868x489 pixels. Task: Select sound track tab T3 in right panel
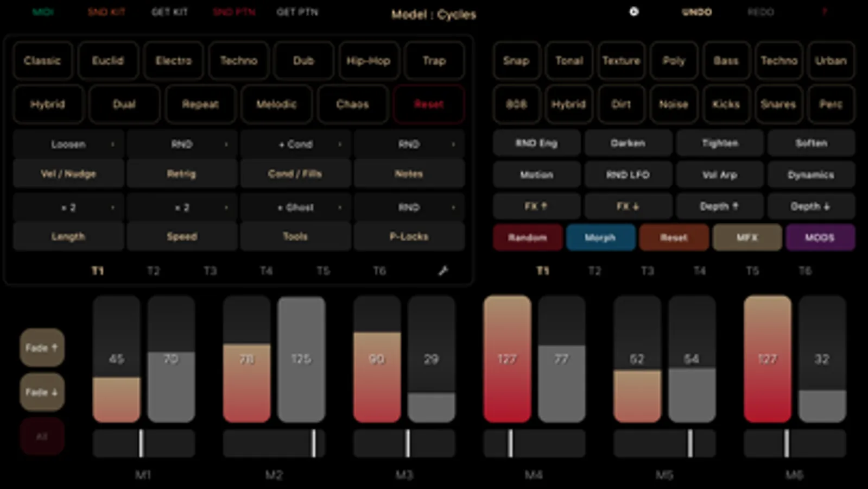click(647, 271)
